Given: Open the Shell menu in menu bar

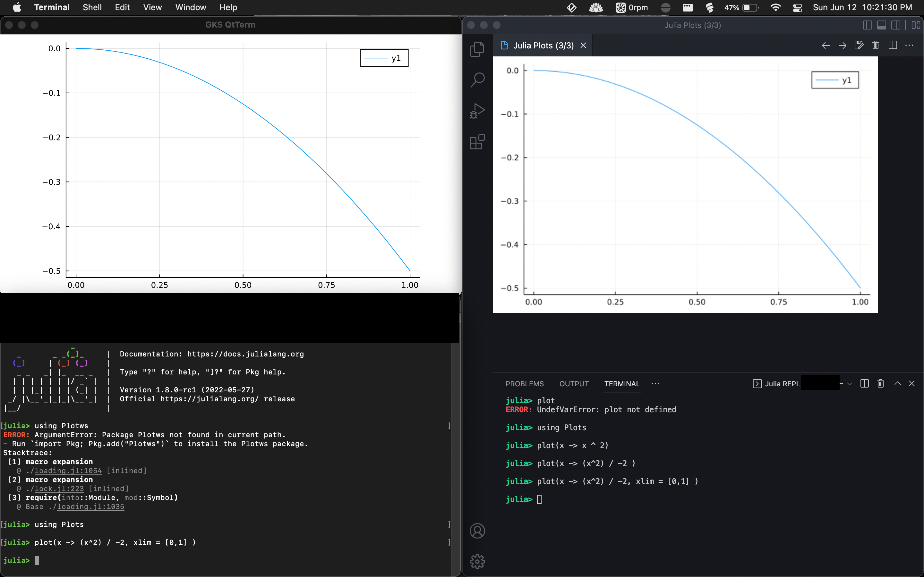Looking at the screenshot, I should (92, 7).
